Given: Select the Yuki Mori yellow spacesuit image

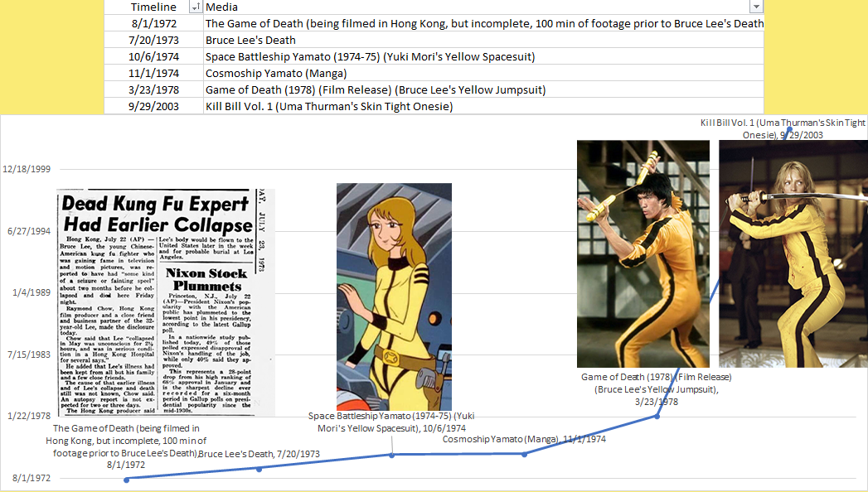Looking at the screenshot, I should coord(394,297).
